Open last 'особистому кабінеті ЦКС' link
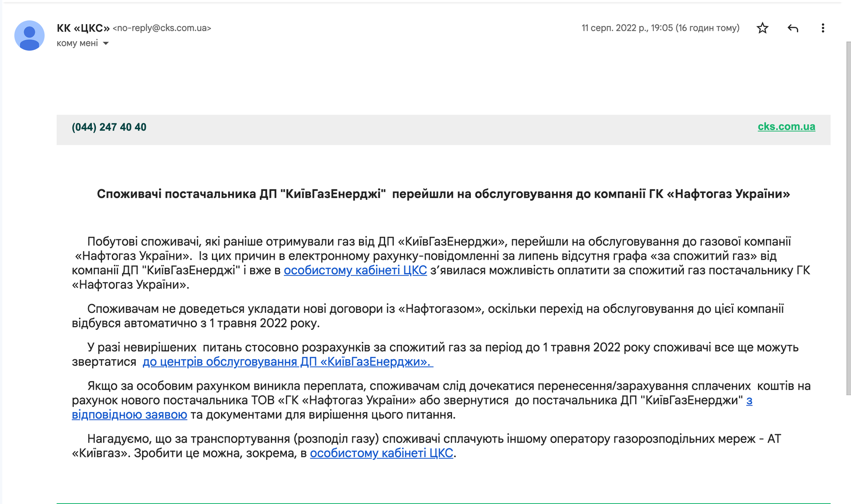This screenshot has width=851, height=504. click(x=381, y=453)
